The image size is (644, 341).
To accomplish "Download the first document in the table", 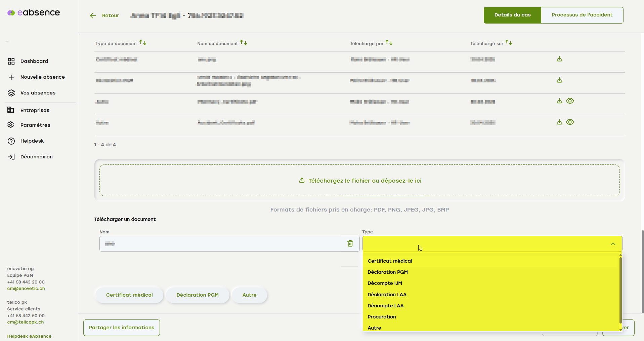I will [559, 59].
